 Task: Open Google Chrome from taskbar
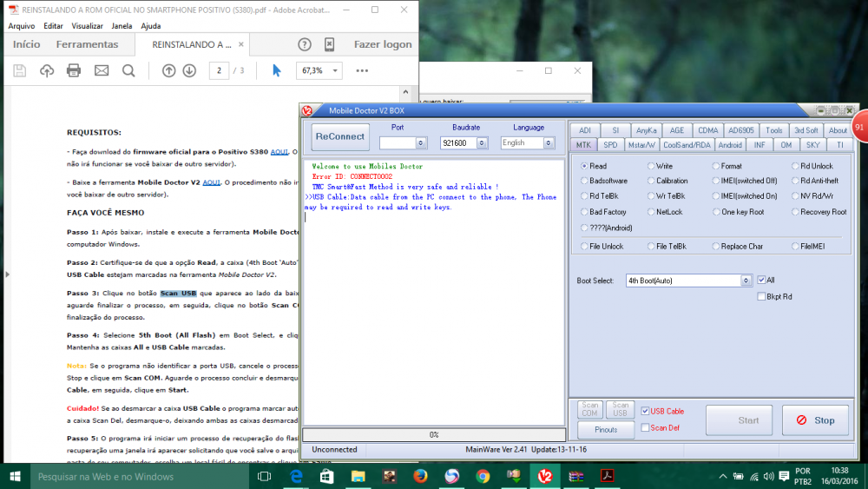tap(483, 476)
